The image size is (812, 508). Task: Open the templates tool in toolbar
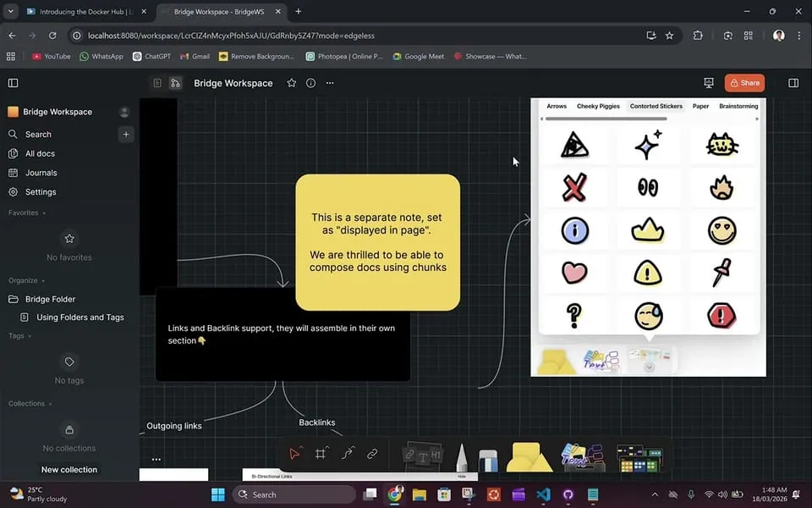coord(639,458)
